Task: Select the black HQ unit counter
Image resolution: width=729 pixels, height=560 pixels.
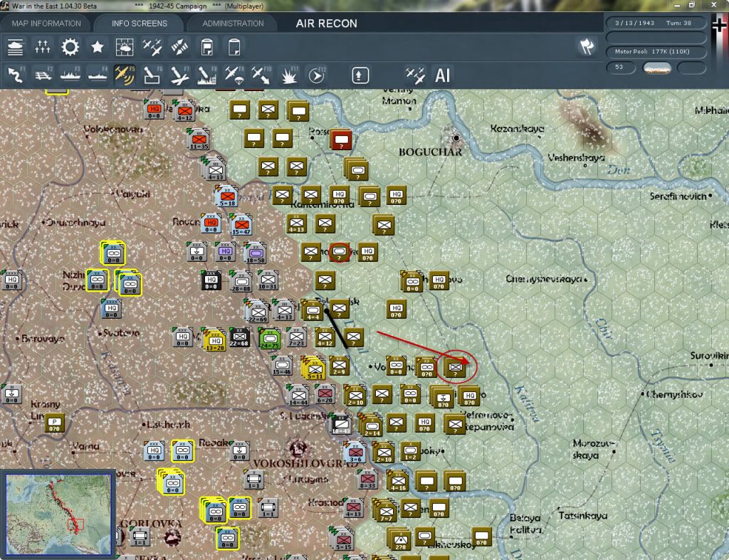Action: [x=211, y=280]
